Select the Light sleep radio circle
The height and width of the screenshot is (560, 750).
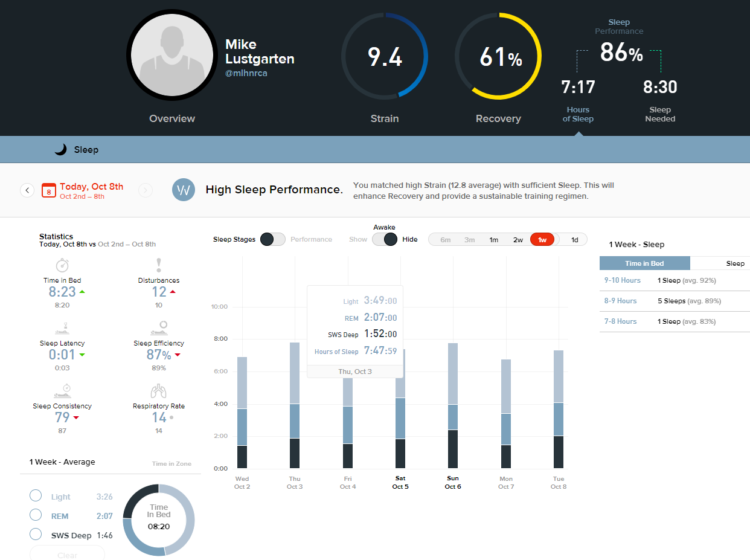(36, 496)
